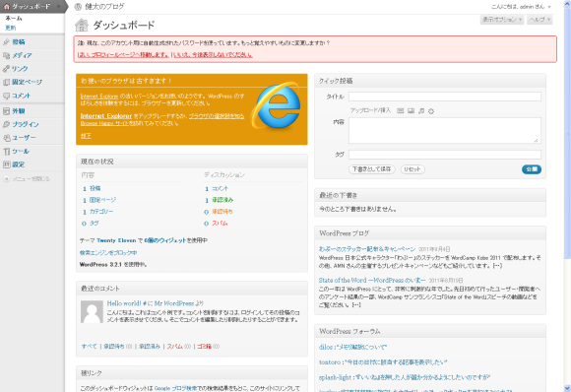Click the add video icon in Quick Press

click(411, 110)
